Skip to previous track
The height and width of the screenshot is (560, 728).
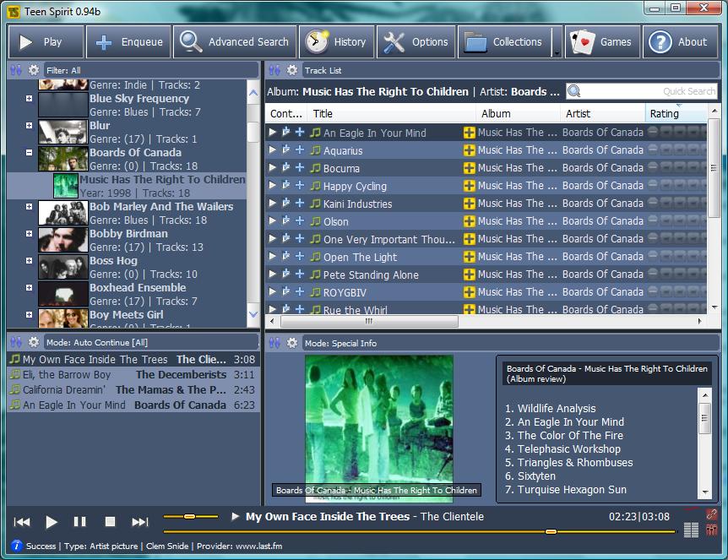[x=22, y=522]
